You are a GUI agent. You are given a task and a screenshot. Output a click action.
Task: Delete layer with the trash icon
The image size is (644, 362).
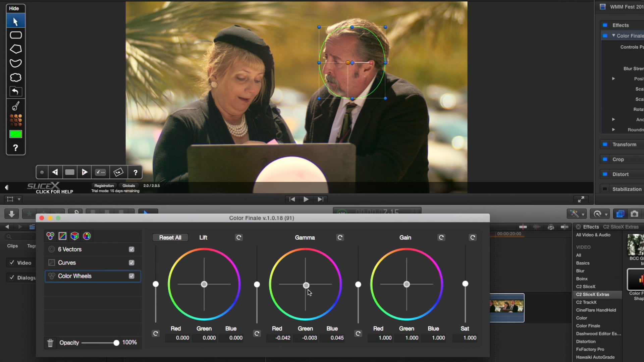click(50, 343)
